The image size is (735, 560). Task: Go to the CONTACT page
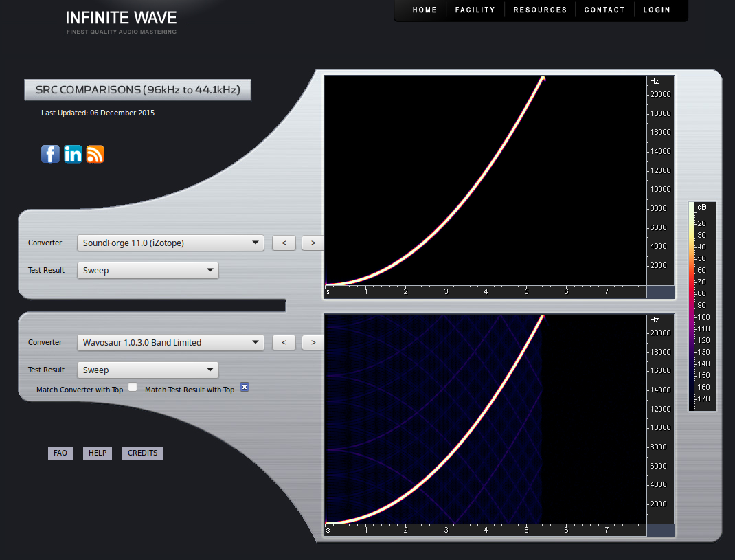(x=604, y=10)
